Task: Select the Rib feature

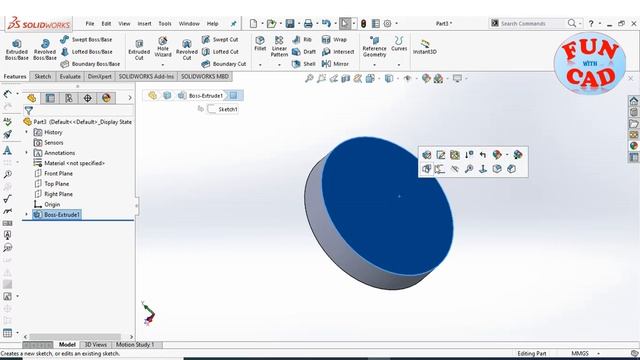Action: tap(302, 40)
